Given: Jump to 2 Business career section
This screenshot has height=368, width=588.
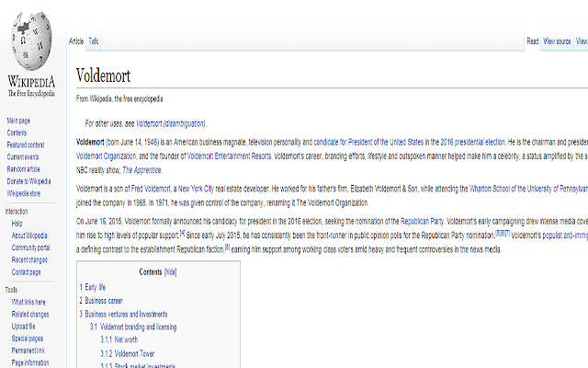Looking at the screenshot, I should (x=101, y=301).
